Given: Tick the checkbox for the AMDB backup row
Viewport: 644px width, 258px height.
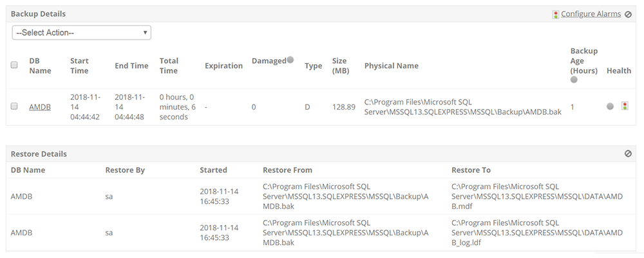Looking at the screenshot, I should click(14, 106).
